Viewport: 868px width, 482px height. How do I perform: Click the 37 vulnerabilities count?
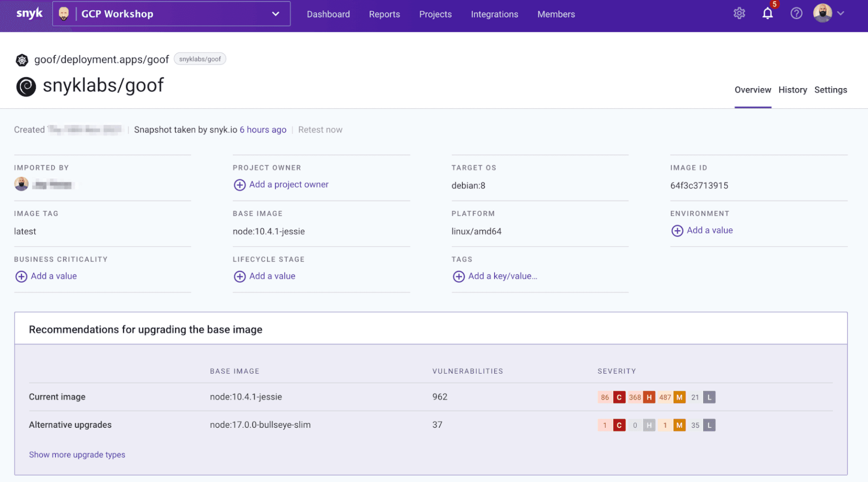(x=437, y=425)
